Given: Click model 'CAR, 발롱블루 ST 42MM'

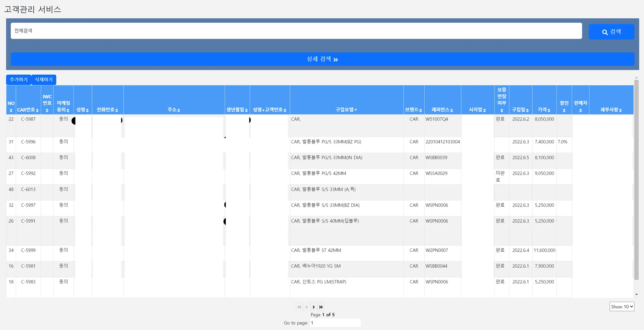Looking at the screenshot, I should point(316,250).
